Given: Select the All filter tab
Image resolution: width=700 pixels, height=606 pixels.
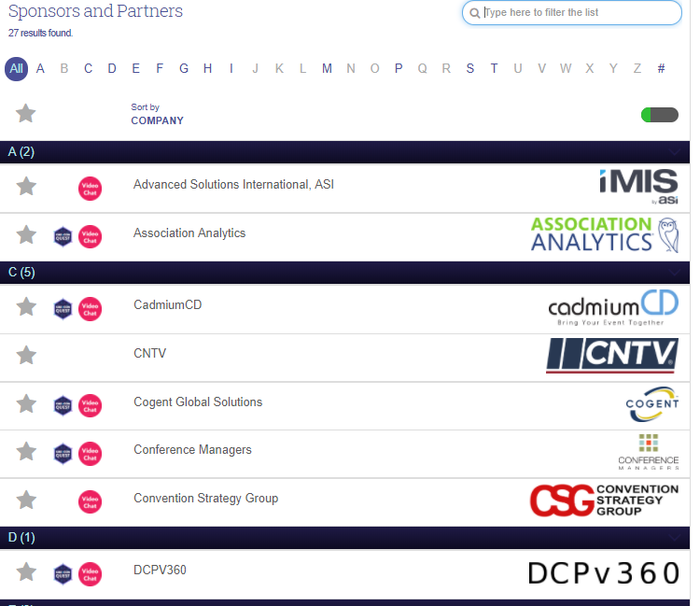Looking at the screenshot, I should point(16,69).
